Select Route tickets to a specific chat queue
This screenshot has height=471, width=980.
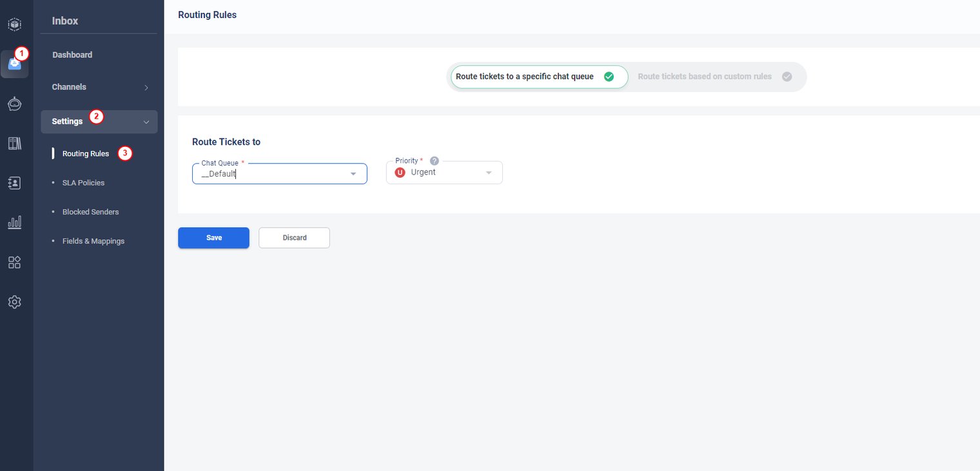click(536, 77)
